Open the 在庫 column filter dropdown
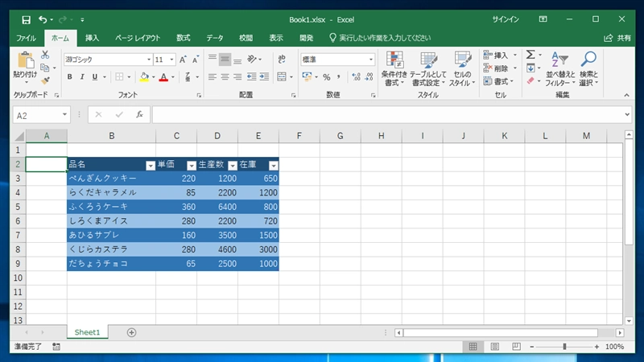Viewport: 644px width, 362px height. (x=274, y=166)
